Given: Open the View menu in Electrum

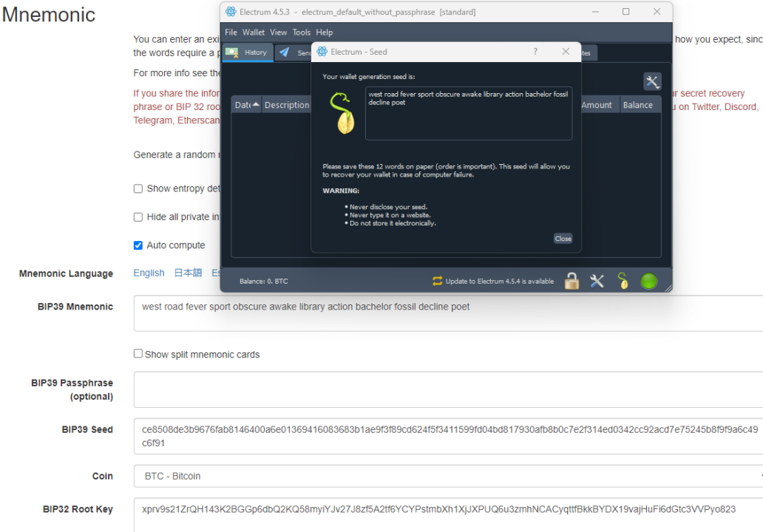Looking at the screenshot, I should 278,32.
